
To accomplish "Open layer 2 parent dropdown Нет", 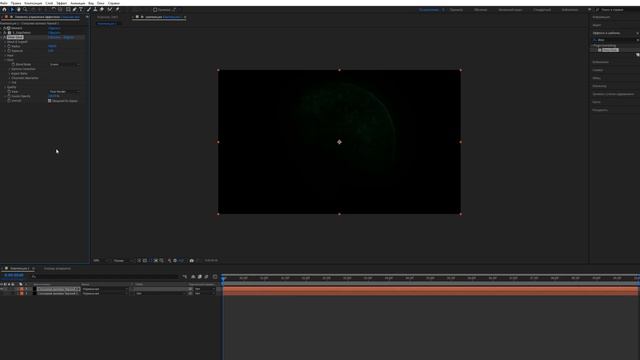I will point(204,293).
